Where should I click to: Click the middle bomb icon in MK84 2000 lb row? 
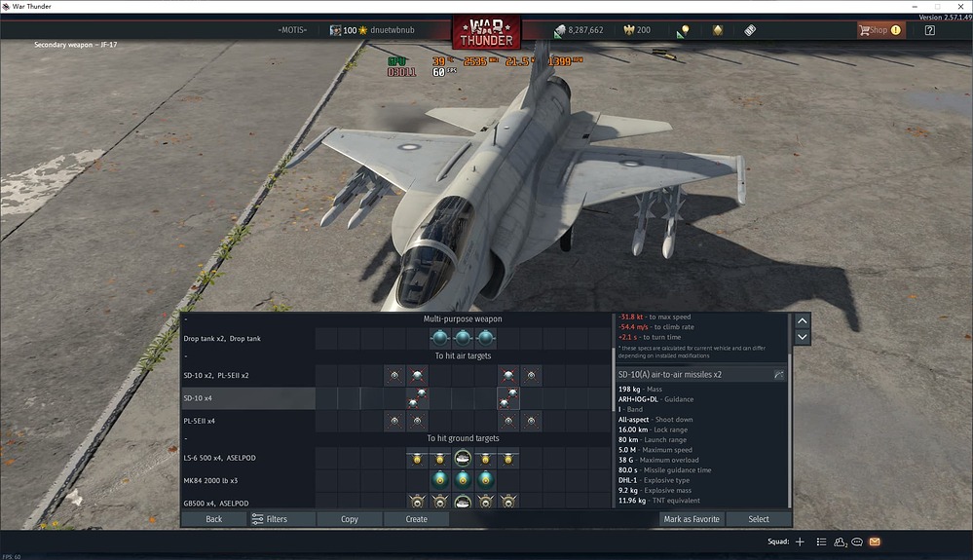tap(463, 480)
